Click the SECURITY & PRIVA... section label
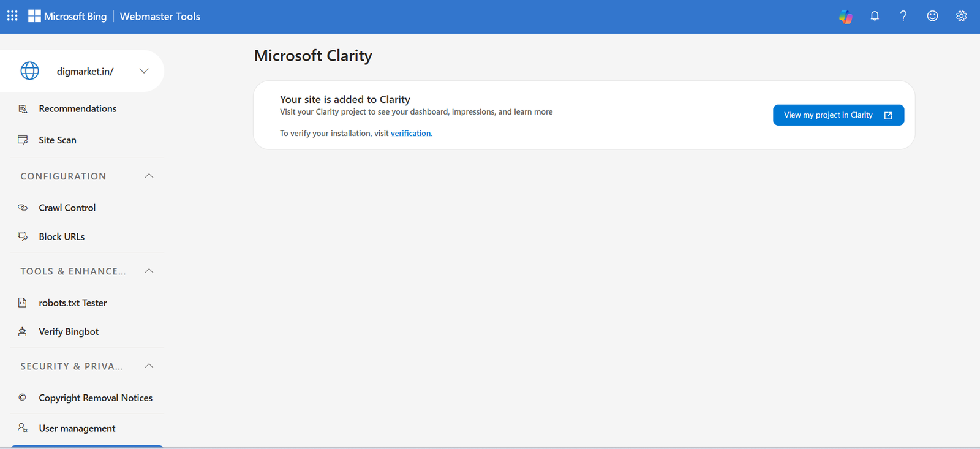Screen dimensions: 980x449 pos(72,366)
